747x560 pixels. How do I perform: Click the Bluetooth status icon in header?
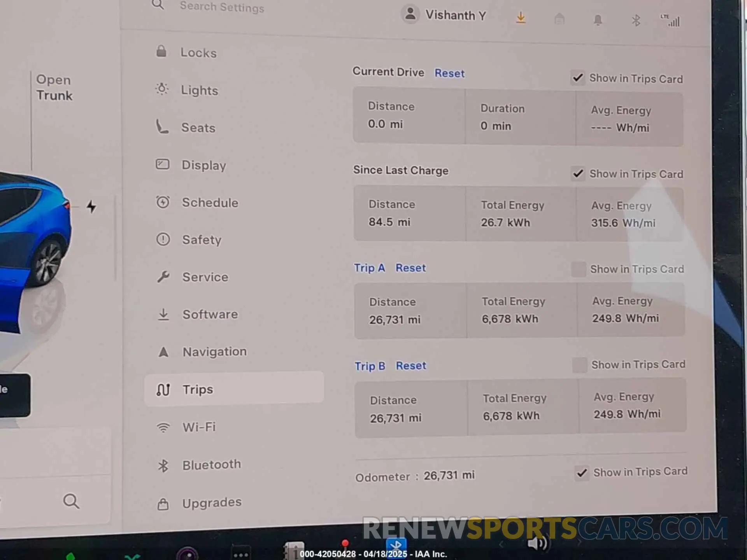pyautogui.click(x=636, y=20)
